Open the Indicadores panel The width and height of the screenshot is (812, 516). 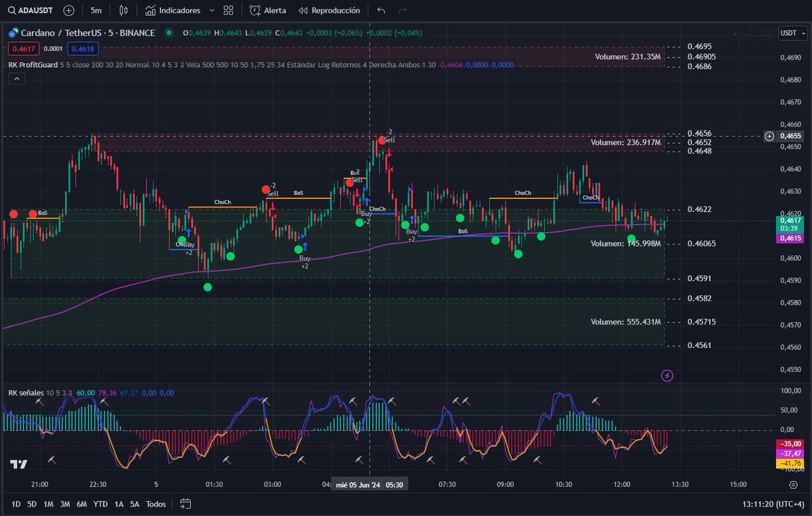[x=173, y=11]
